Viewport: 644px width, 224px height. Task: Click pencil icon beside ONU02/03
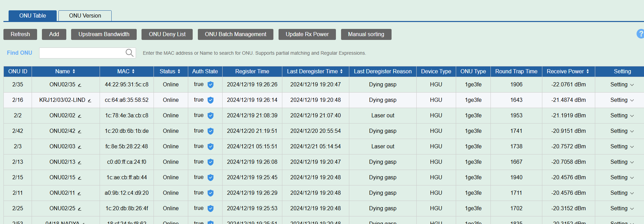click(x=79, y=147)
